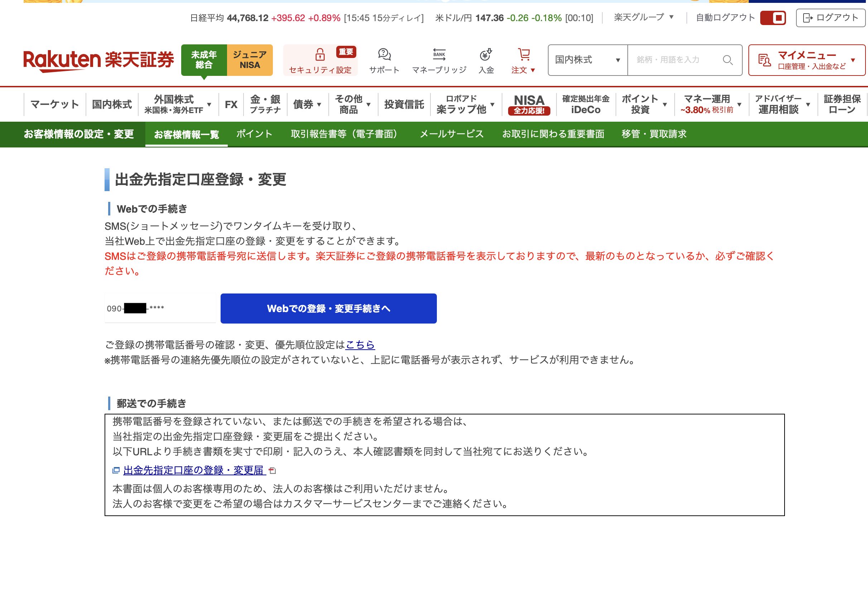Image resolution: width=868 pixels, height=607 pixels.
Task: Click the search magnifier icon
Action: tap(727, 60)
